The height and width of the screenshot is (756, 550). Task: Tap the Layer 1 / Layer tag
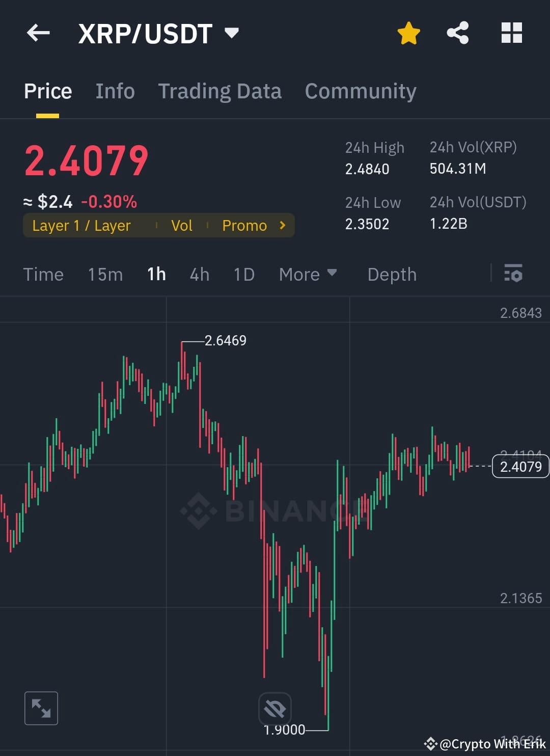click(81, 225)
